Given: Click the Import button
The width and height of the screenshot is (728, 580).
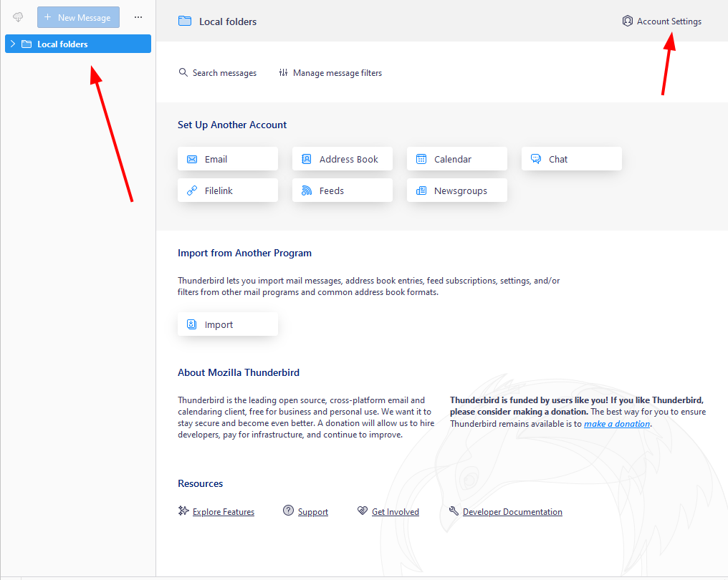Looking at the screenshot, I should [x=227, y=324].
